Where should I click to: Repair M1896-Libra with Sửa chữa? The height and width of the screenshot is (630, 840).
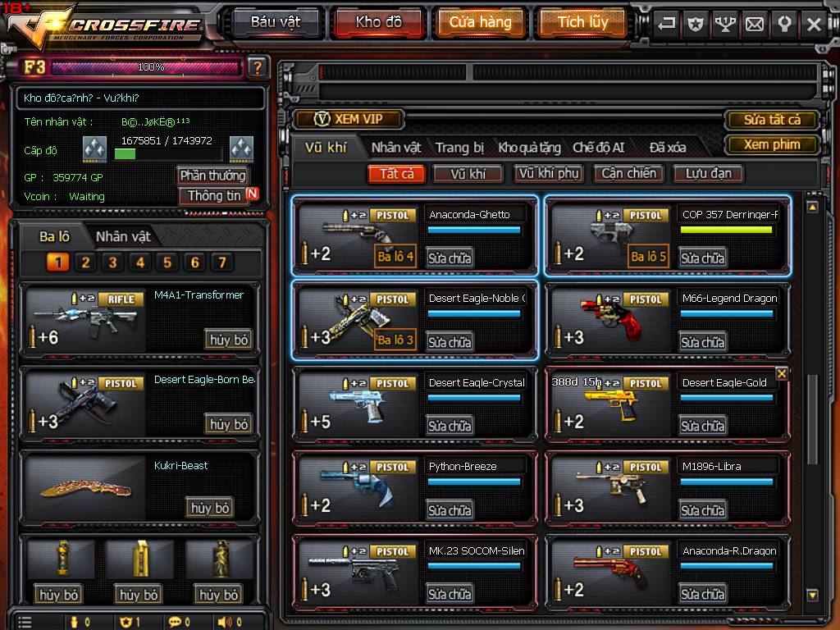(702, 510)
